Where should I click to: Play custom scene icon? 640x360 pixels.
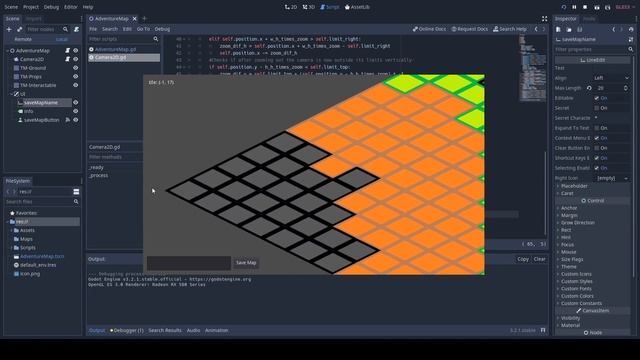click(607, 7)
